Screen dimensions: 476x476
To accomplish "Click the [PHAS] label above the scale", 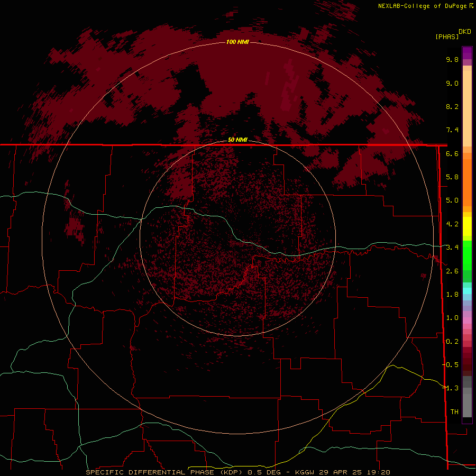I will 447,36.
